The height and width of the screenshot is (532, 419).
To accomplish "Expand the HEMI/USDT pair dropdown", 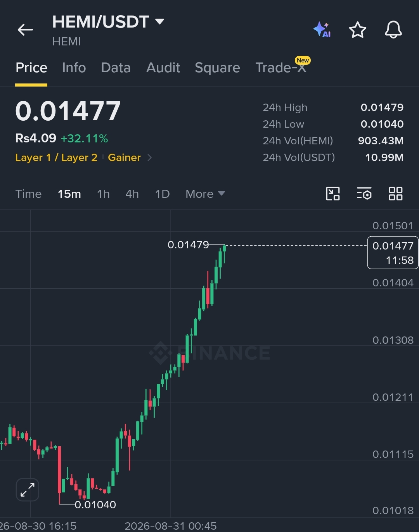I will [x=159, y=21].
